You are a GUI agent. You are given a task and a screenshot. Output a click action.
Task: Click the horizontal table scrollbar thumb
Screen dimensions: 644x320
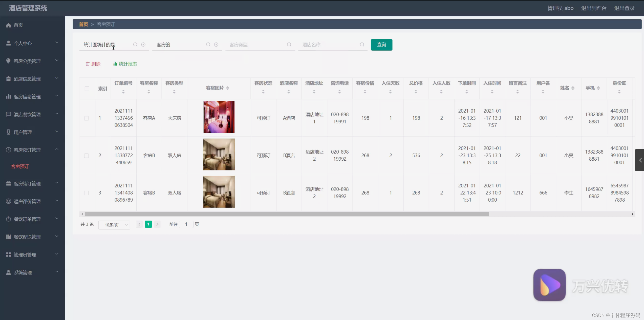[x=286, y=214]
